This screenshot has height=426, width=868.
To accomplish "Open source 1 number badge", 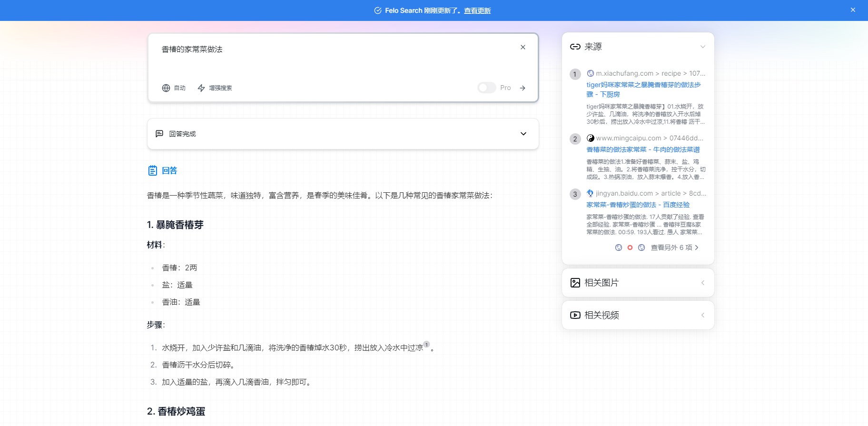I will (575, 74).
